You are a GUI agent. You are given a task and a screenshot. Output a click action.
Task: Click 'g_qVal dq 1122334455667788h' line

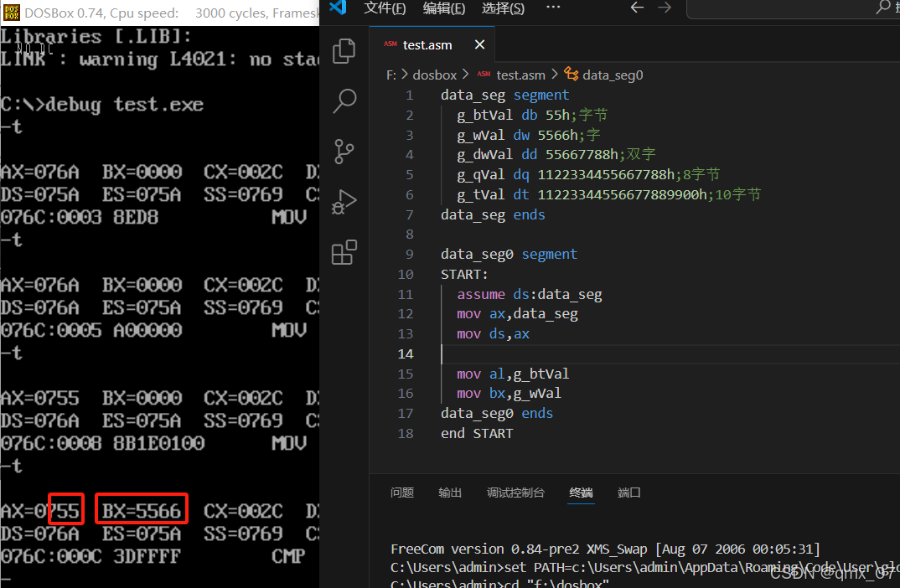coord(588,174)
